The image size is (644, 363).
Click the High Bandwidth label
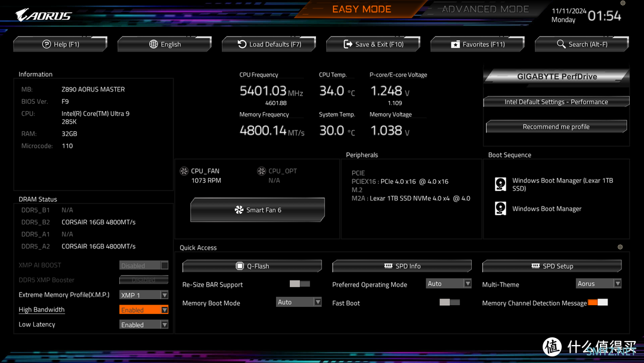pos(42,309)
